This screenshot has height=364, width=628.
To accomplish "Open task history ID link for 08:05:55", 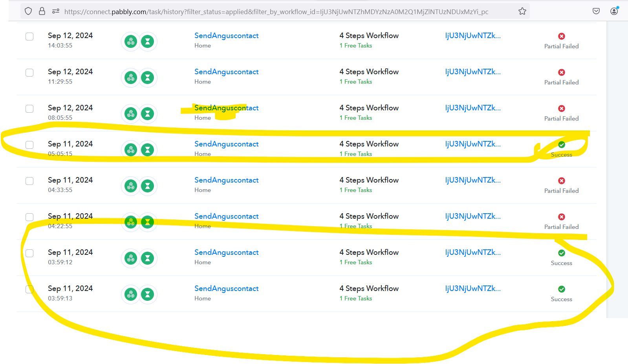I will click(x=473, y=108).
